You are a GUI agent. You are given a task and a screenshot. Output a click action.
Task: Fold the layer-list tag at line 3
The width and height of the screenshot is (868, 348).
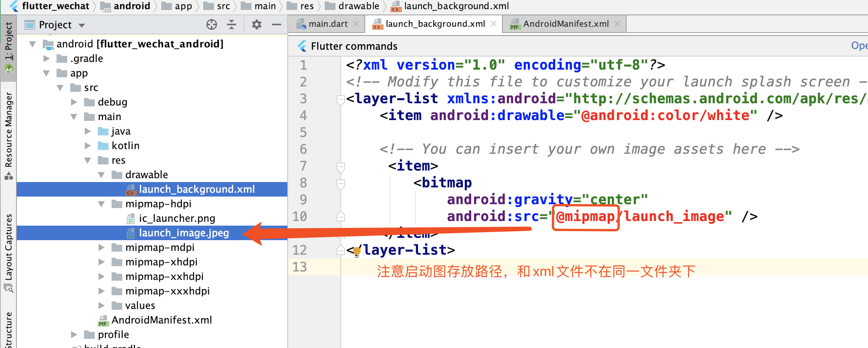[340, 100]
